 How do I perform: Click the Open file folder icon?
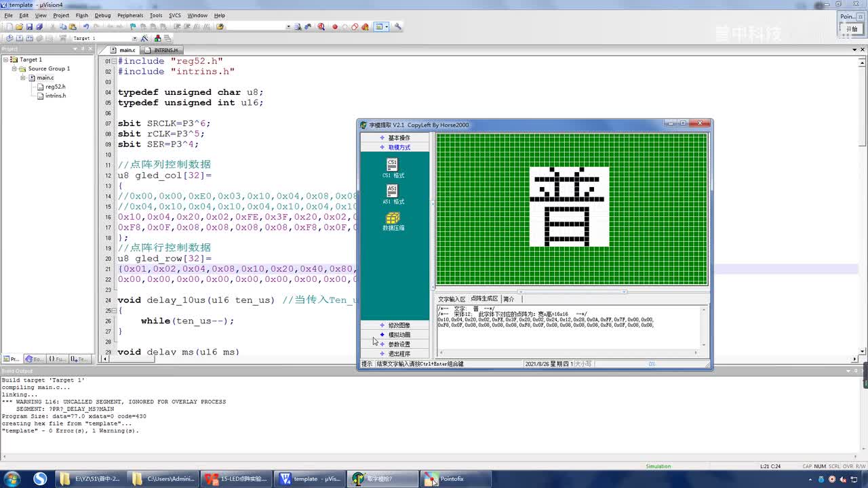19,27
